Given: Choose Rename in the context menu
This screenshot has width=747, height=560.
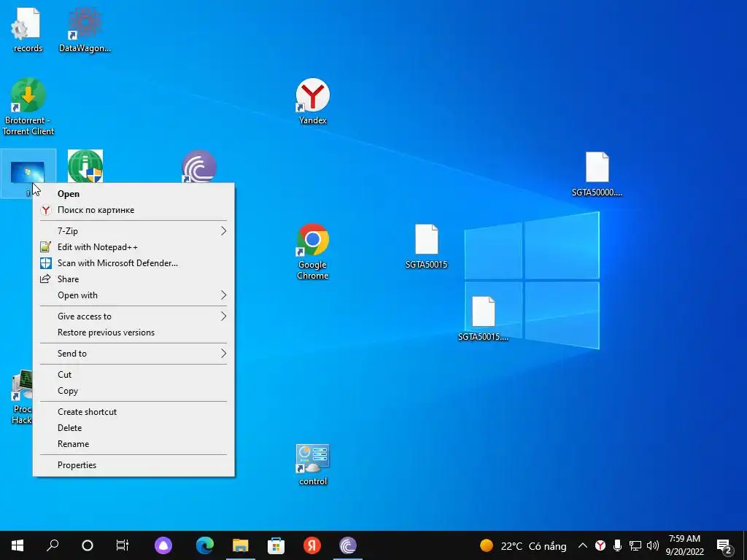Looking at the screenshot, I should 134,444.
